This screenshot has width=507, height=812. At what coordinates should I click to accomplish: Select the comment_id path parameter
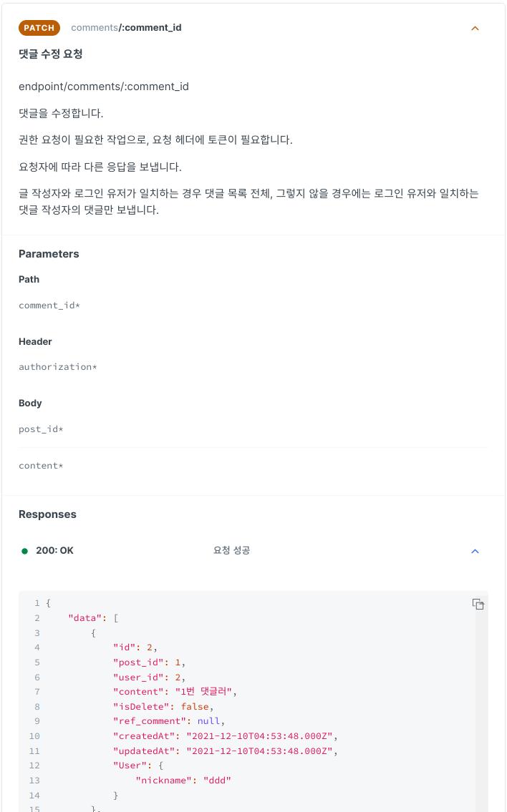click(x=49, y=305)
